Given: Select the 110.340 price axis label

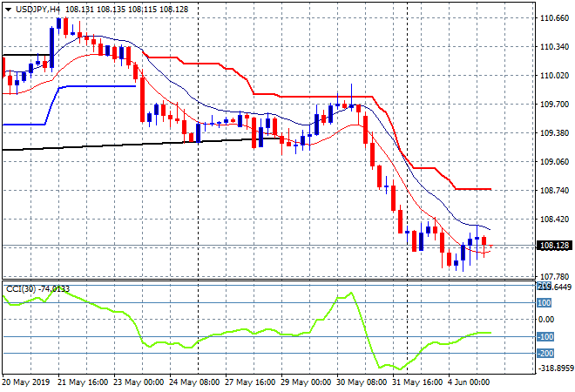Looking at the screenshot, I should [554, 46].
